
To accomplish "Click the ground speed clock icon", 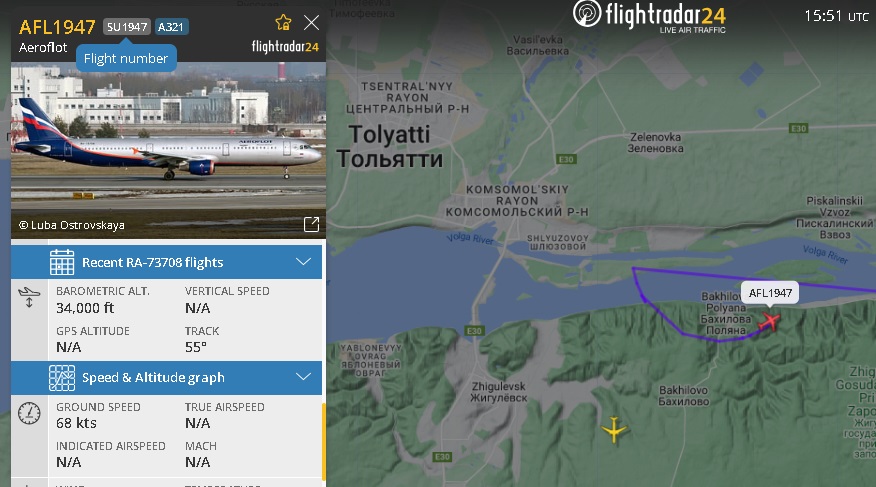I will (x=29, y=413).
